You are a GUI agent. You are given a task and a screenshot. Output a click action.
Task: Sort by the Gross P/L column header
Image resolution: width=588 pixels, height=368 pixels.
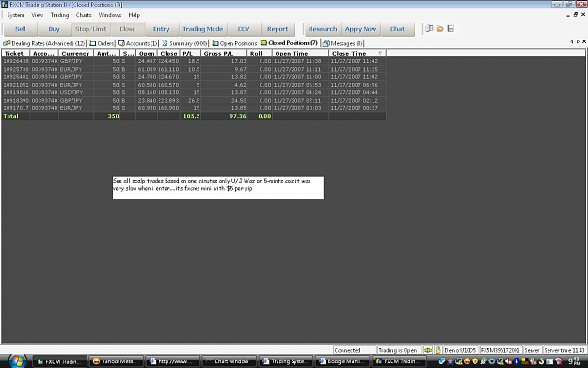224,54
